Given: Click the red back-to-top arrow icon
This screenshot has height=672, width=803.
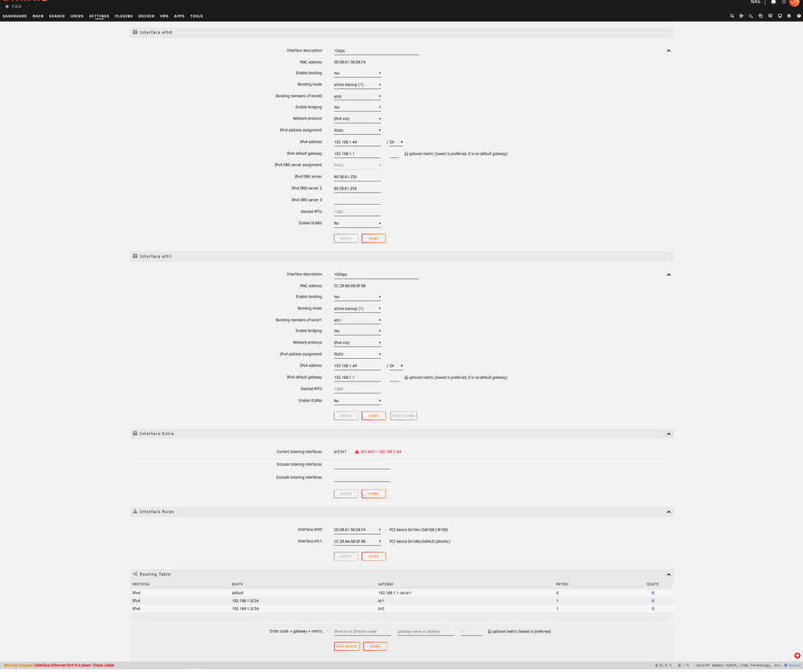Looking at the screenshot, I should [x=797, y=656].
